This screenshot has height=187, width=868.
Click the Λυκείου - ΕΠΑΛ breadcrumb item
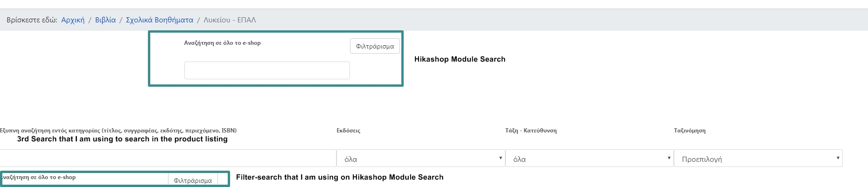pos(230,20)
